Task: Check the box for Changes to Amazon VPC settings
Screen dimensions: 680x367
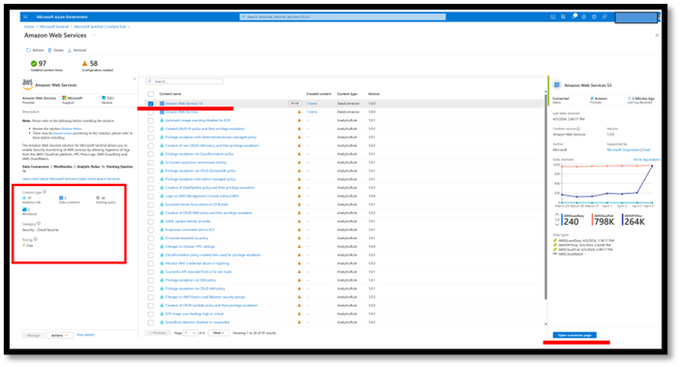Action: click(x=150, y=246)
